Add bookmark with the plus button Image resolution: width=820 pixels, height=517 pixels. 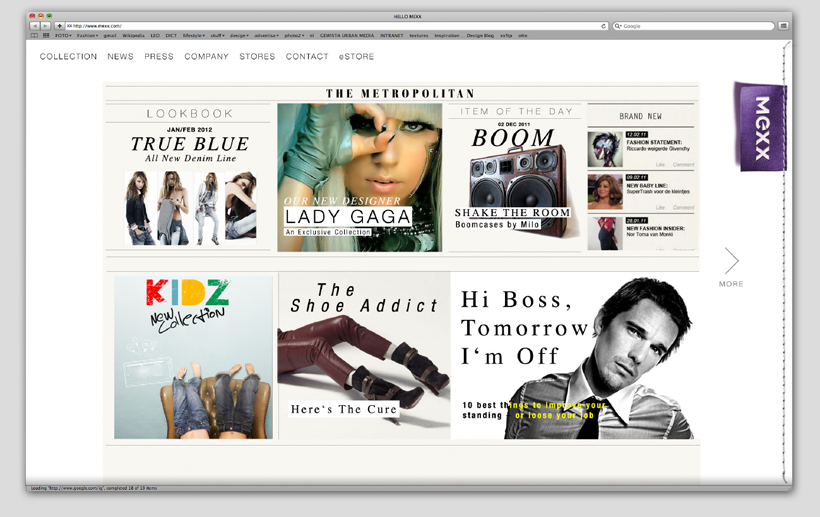coord(59,26)
